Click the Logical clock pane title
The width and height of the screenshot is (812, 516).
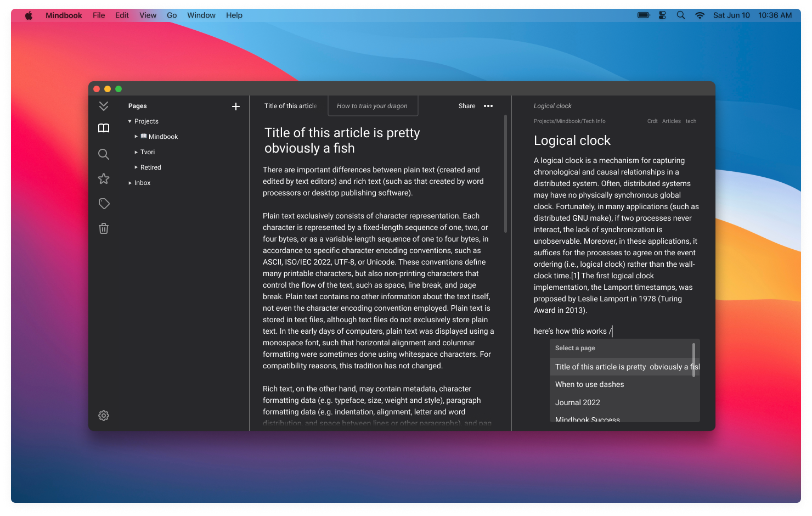(x=552, y=106)
